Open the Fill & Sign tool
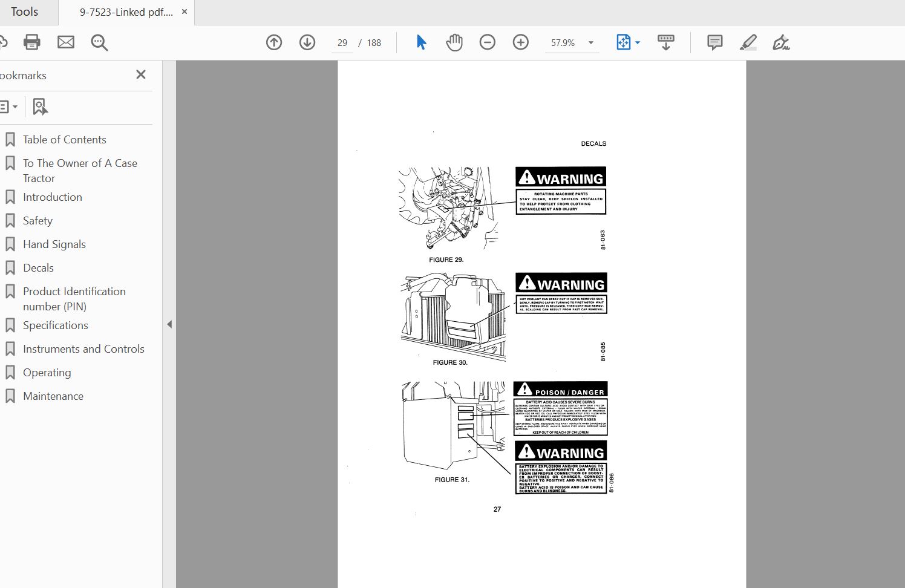 [781, 42]
